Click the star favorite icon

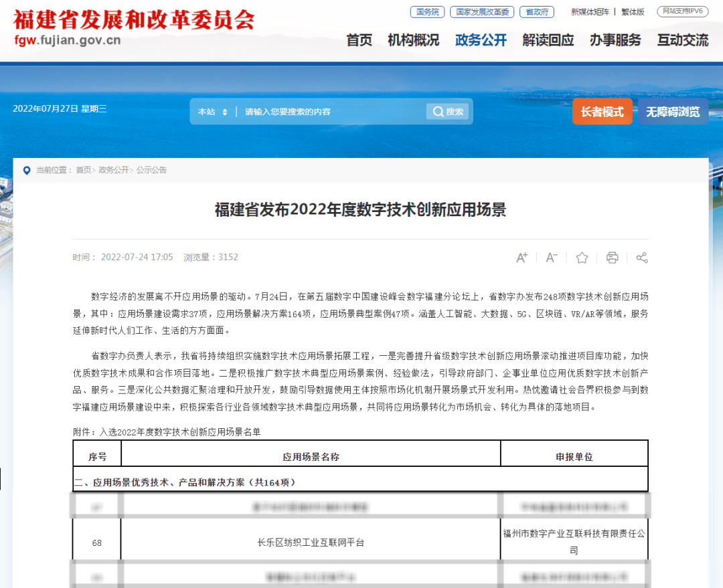point(582,258)
